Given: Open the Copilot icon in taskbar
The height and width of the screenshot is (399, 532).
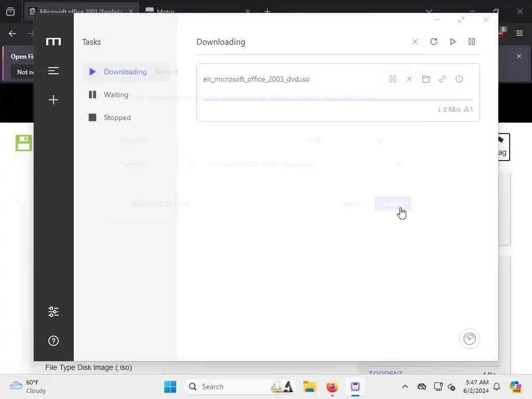Looking at the screenshot, I should pyautogui.click(x=515, y=387).
